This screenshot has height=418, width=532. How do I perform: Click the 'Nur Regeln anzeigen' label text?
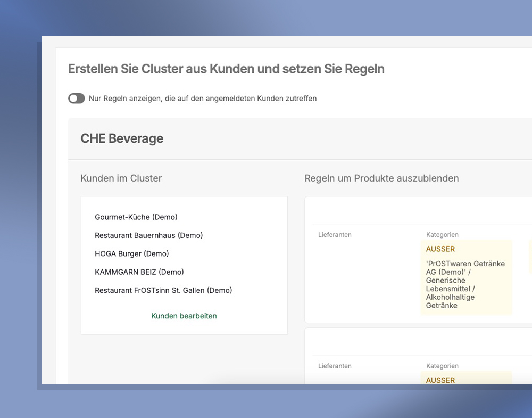click(202, 99)
